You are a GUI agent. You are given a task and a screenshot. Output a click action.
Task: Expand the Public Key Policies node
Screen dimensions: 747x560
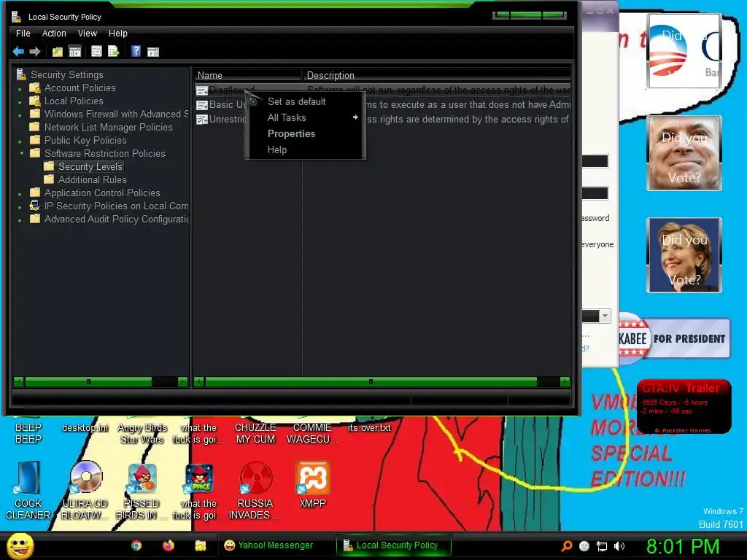(20, 141)
